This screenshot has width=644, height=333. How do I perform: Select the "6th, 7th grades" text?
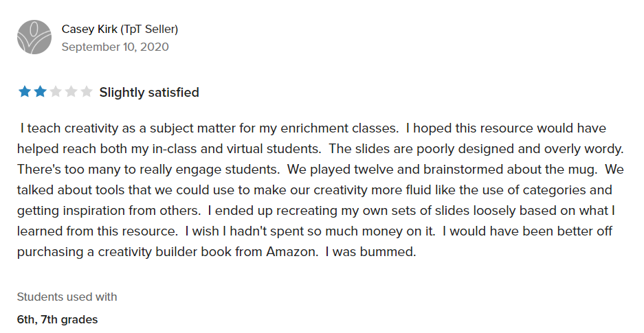57,319
